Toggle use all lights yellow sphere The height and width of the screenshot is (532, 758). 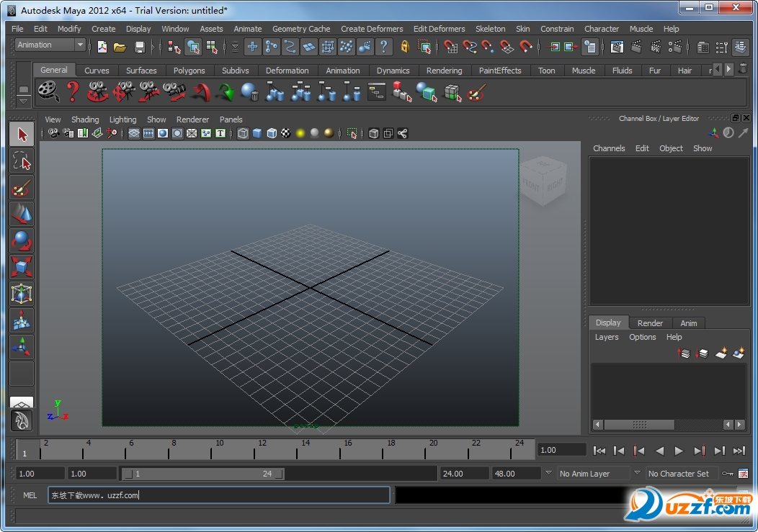coord(300,133)
